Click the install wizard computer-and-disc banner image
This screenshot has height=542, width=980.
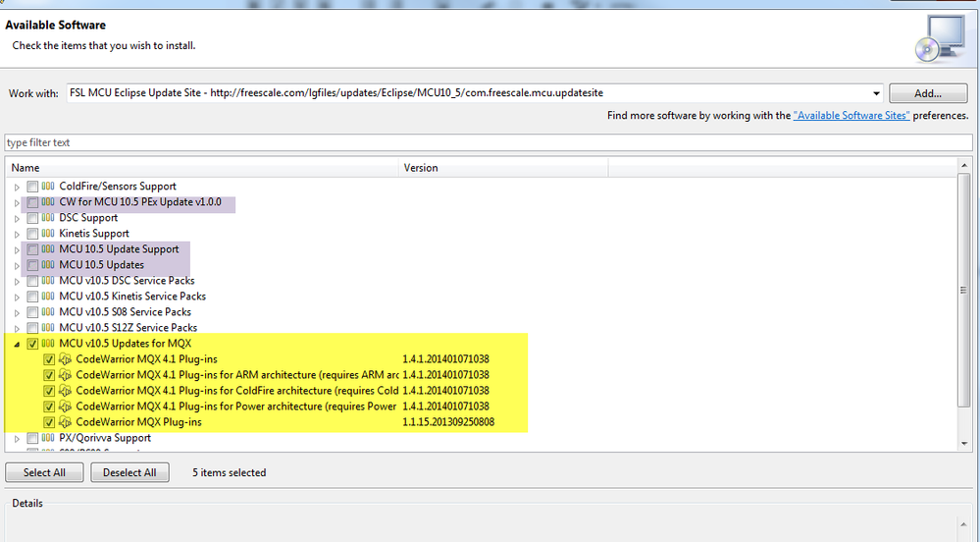[x=941, y=39]
